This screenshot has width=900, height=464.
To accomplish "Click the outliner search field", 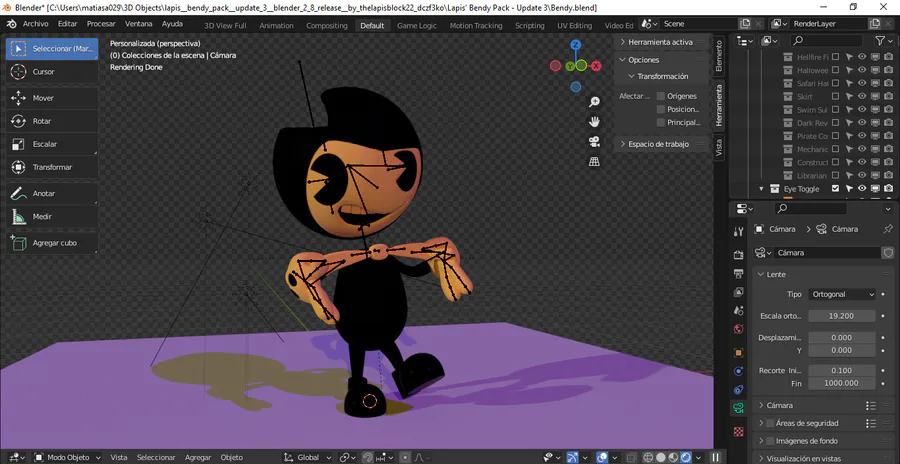I will tap(826, 41).
